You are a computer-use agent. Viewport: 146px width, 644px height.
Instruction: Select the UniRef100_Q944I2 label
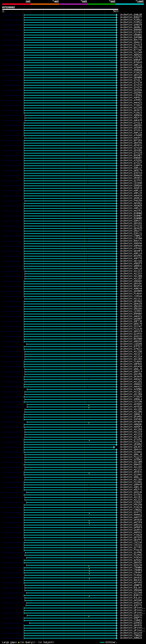point(131,42)
